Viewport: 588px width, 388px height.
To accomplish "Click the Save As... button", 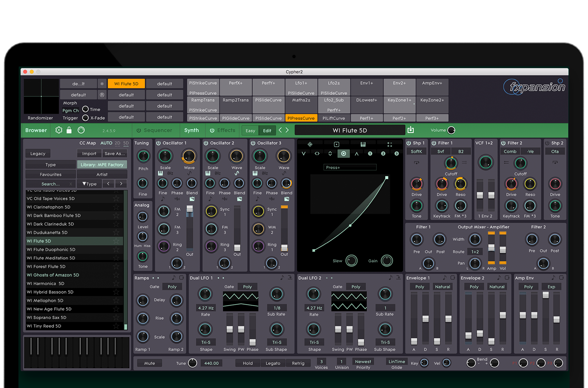I will tap(115, 154).
